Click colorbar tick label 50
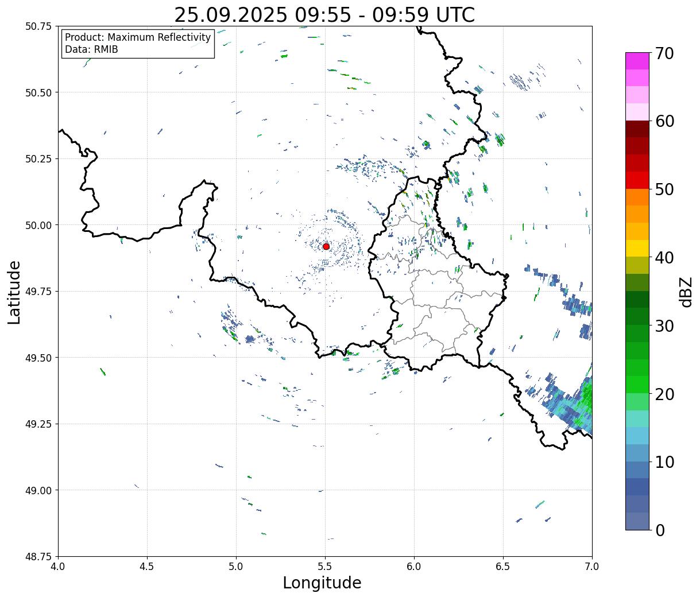This screenshot has height=597, width=700. pyautogui.click(x=664, y=189)
